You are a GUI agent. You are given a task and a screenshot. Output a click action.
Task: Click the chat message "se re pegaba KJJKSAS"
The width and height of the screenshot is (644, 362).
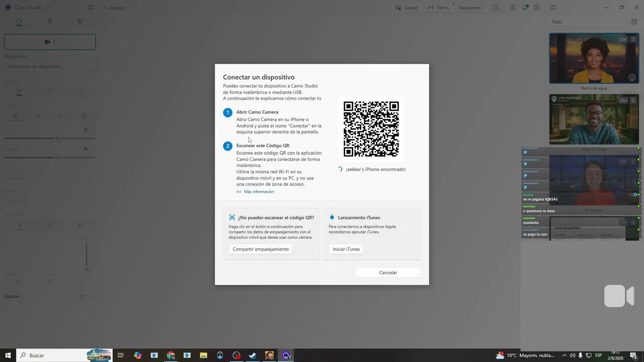pyautogui.click(x=540, y=199)
